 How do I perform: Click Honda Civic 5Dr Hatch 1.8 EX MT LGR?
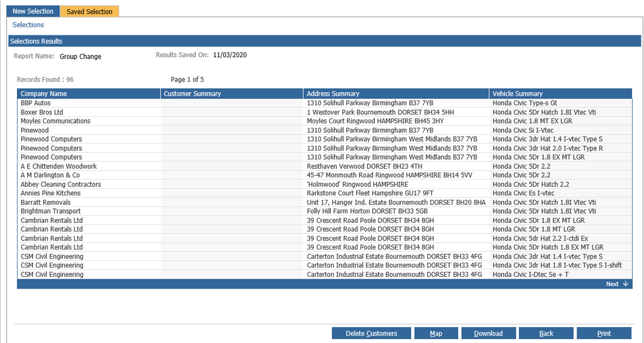[x=548, y=247]
